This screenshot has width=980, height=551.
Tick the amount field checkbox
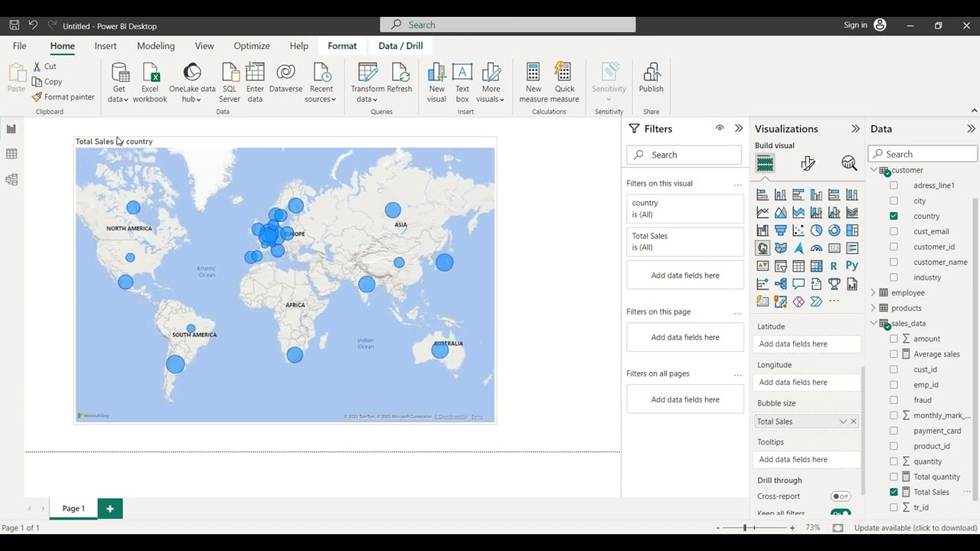click(893, 338)
